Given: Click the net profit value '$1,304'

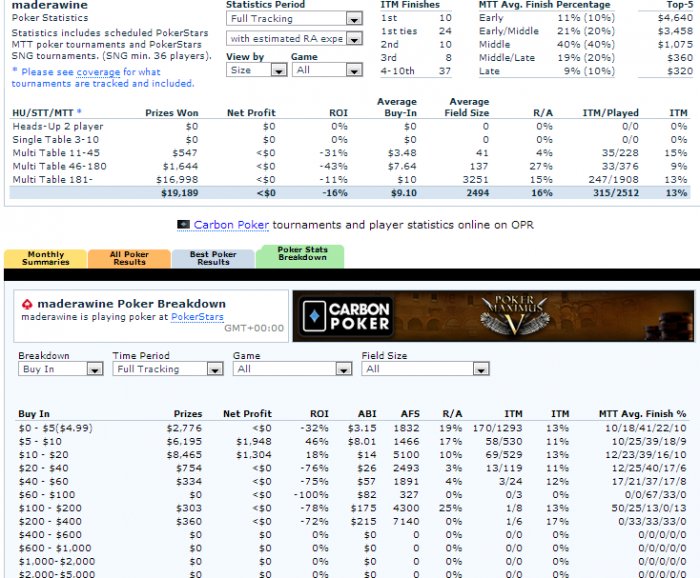Looking at the screenshot, I should (x=254, y=455).
